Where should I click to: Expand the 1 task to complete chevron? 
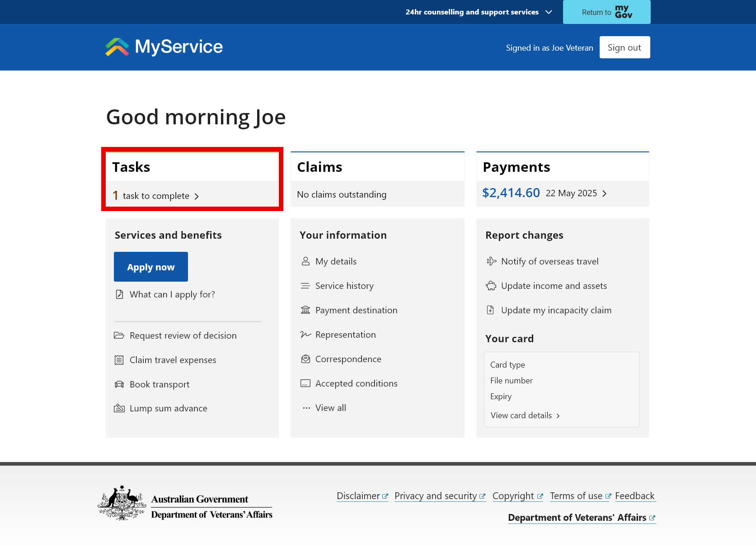[x=197, y=196]
